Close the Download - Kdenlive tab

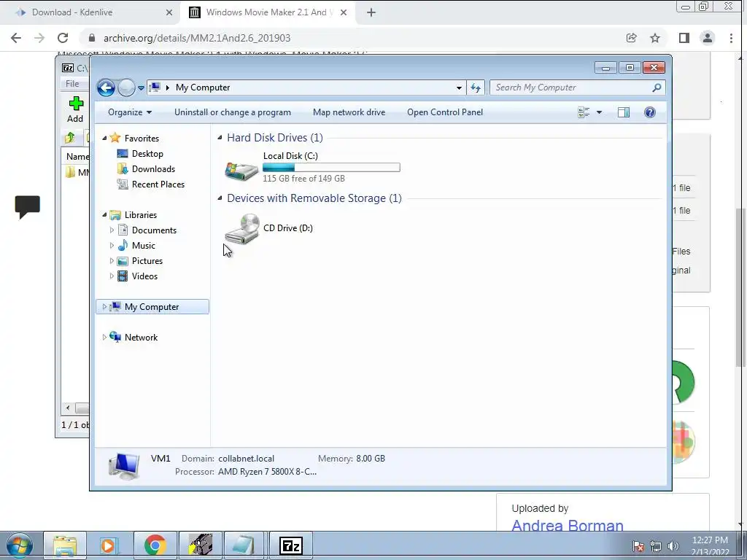tap(169, 12)
